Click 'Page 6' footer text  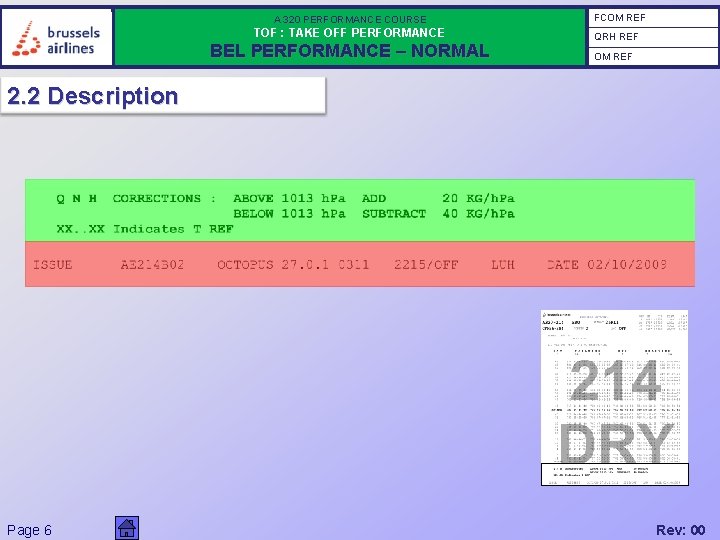click(x=29, y=530)
